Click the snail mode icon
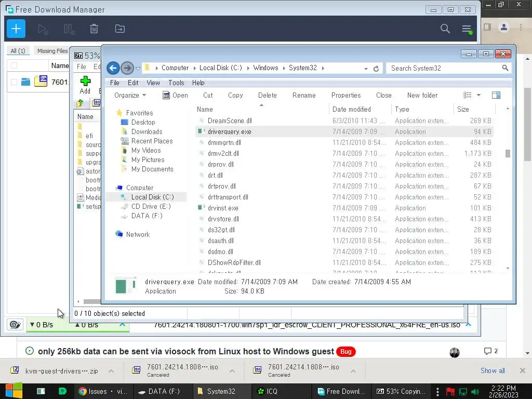The image size is (532, 399). tap(15, 325)
